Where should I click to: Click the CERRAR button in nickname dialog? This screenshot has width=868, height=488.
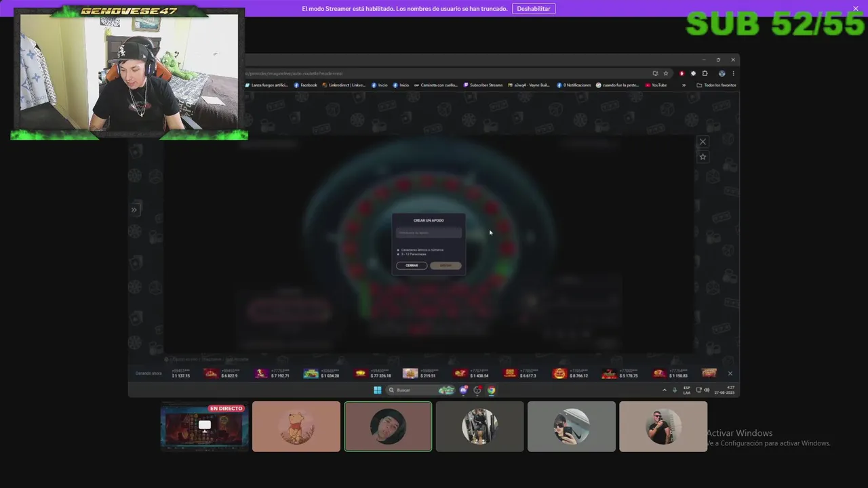click(412, 266)
